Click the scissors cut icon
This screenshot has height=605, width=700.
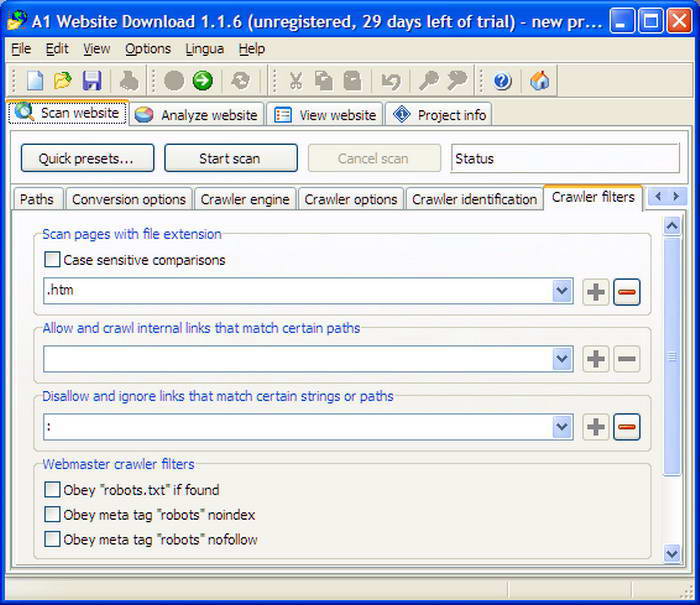click(x=295, y=81)
